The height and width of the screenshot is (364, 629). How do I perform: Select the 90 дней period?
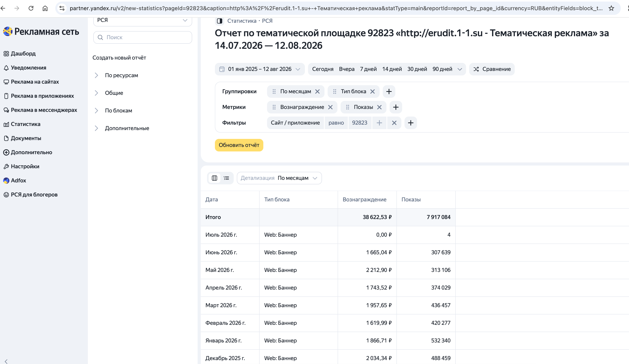coord(442,69)
